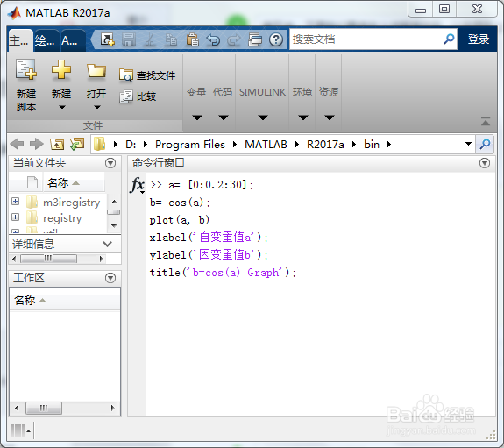Go forward with the right navigation arrow

(x=36, y=144)
